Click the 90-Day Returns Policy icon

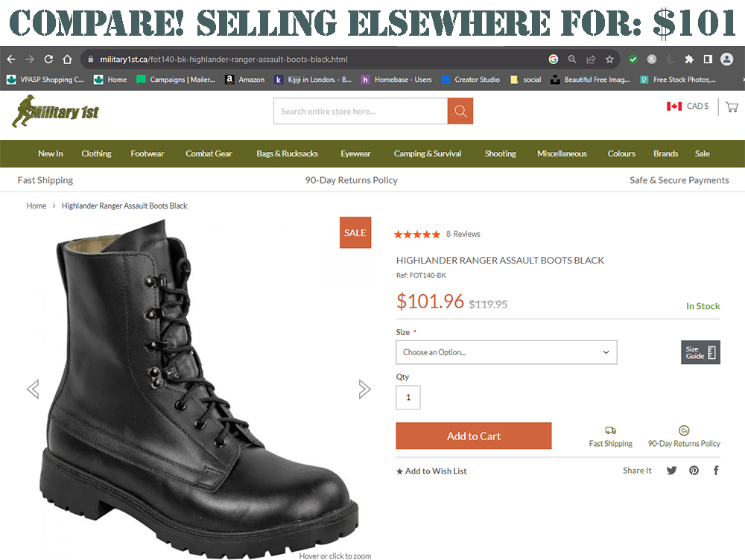click(684, 430)
